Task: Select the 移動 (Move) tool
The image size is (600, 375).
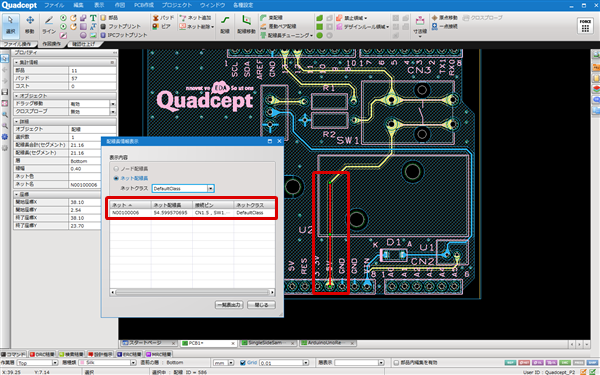Action: (x=30, y=24)
